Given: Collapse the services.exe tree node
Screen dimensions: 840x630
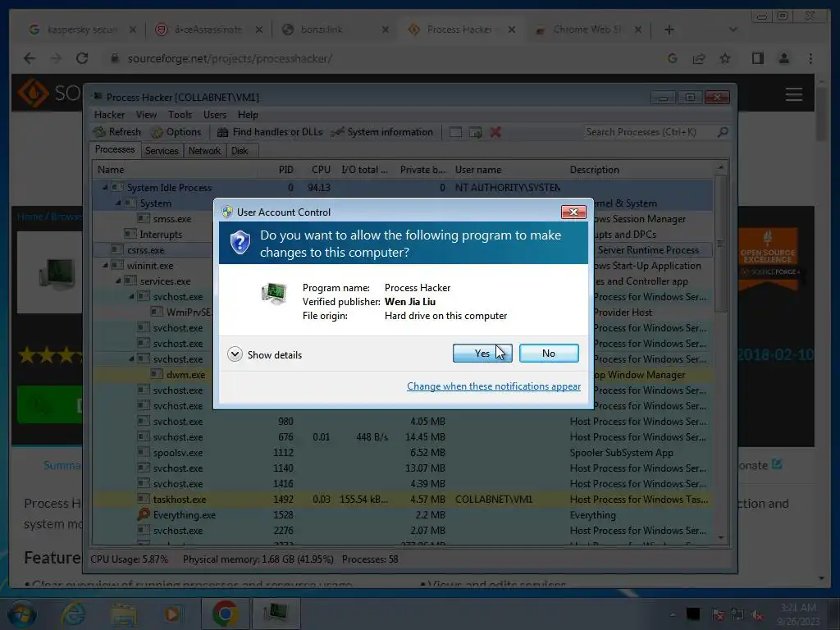Looking at the screenshot, I should coord(118,281).
